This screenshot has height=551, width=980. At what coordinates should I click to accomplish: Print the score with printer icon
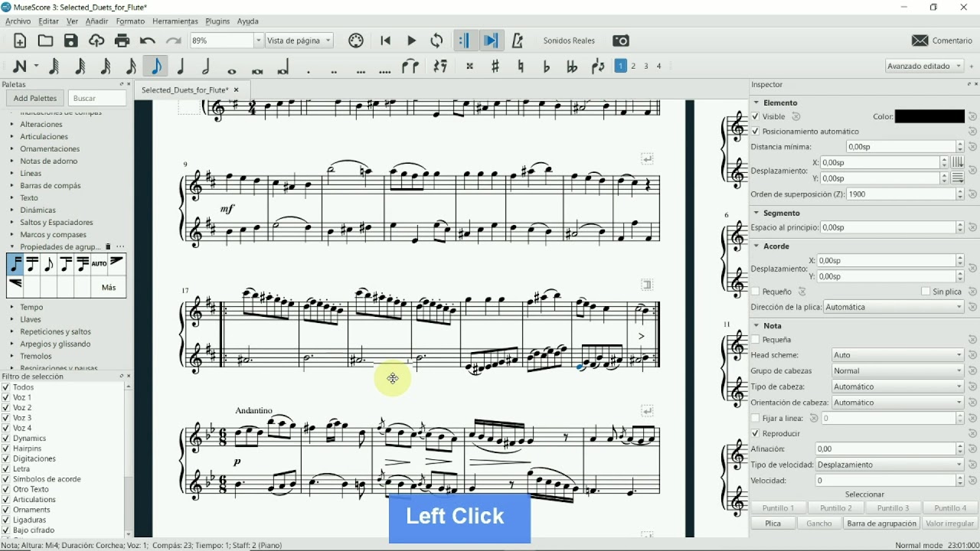coord(122,41)
